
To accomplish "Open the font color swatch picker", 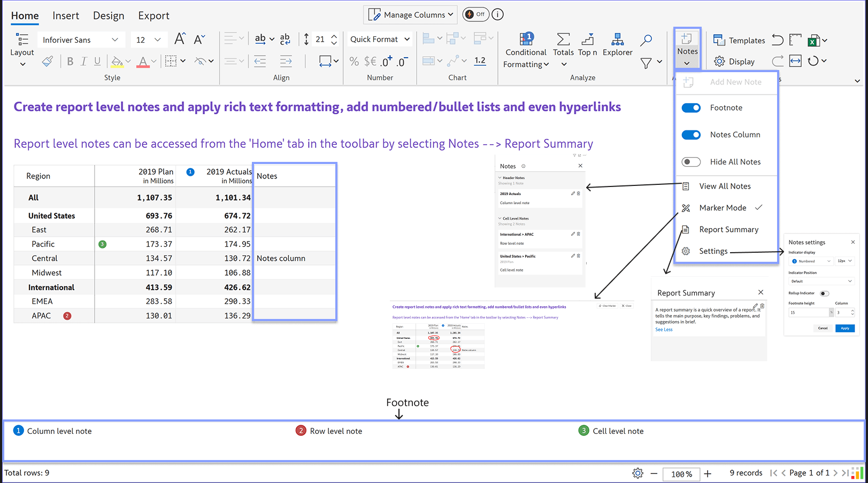I will (x=143, y=61).
